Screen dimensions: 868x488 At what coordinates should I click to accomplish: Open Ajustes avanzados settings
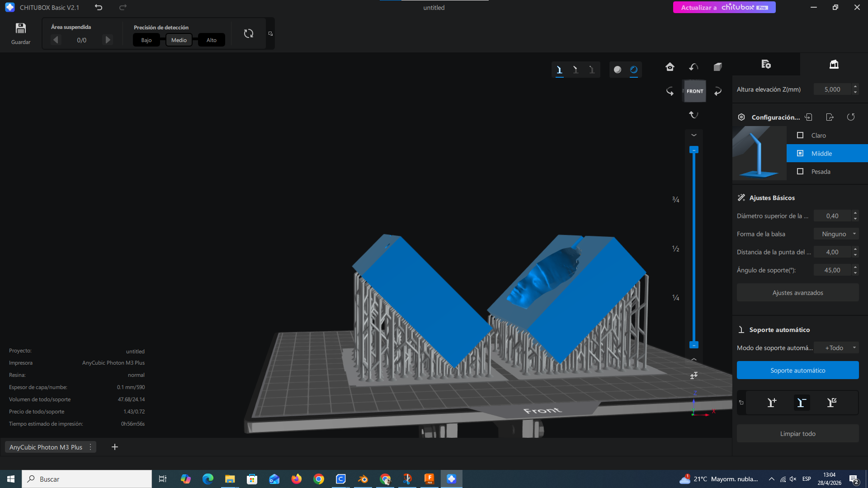coord(798,293)
